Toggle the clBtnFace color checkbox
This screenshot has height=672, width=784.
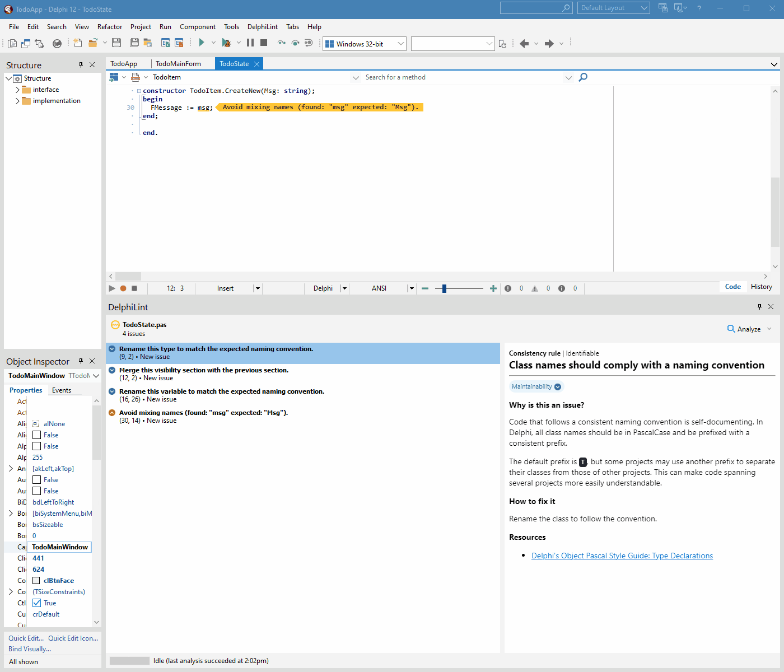36,581
